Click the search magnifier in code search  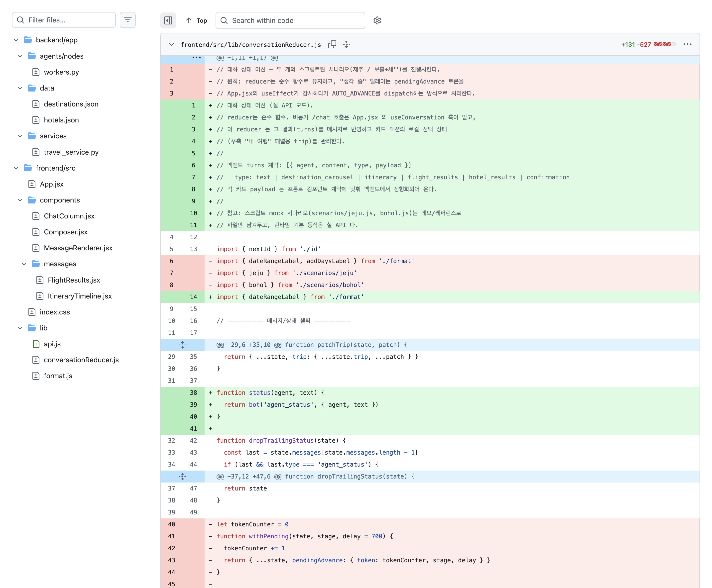tap(224, 20)
